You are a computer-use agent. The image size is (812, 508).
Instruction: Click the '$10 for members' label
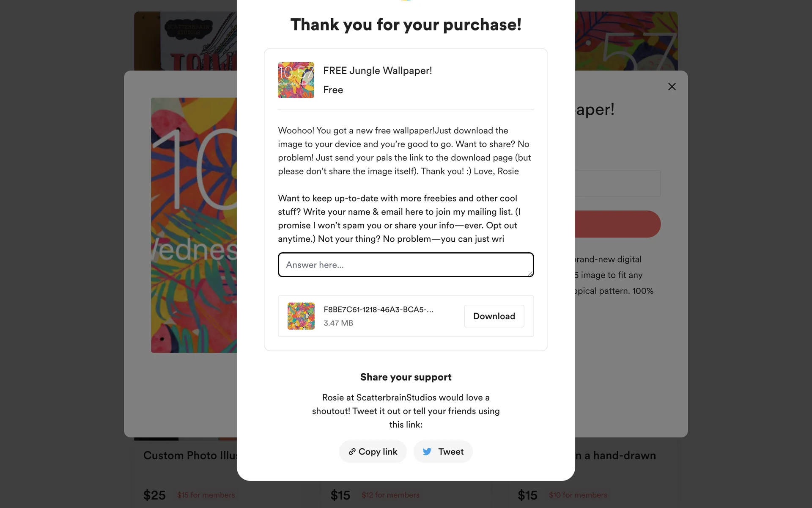(x=578, y=495)
